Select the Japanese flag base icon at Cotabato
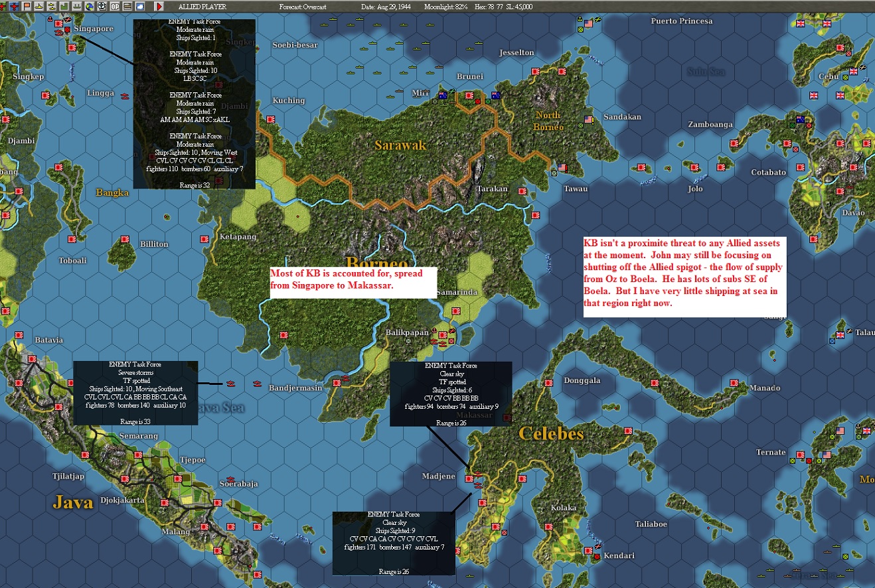Viewport: 875px width, 588px height. [800, 167]
